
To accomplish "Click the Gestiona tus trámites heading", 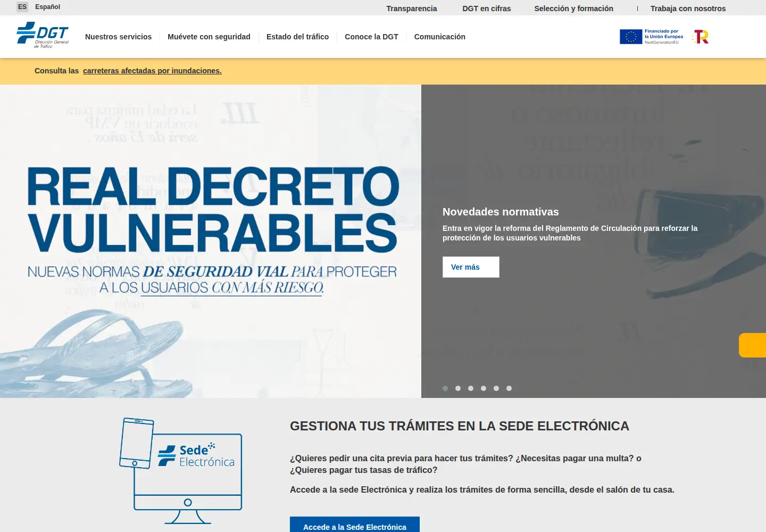I will click(x=460, y=426).
